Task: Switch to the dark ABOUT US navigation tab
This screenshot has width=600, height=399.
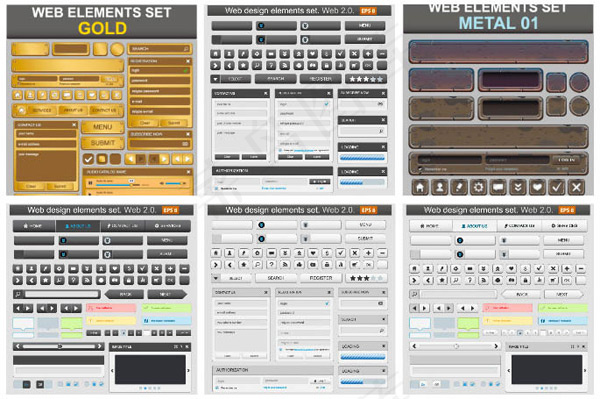Action: [78, 226]
